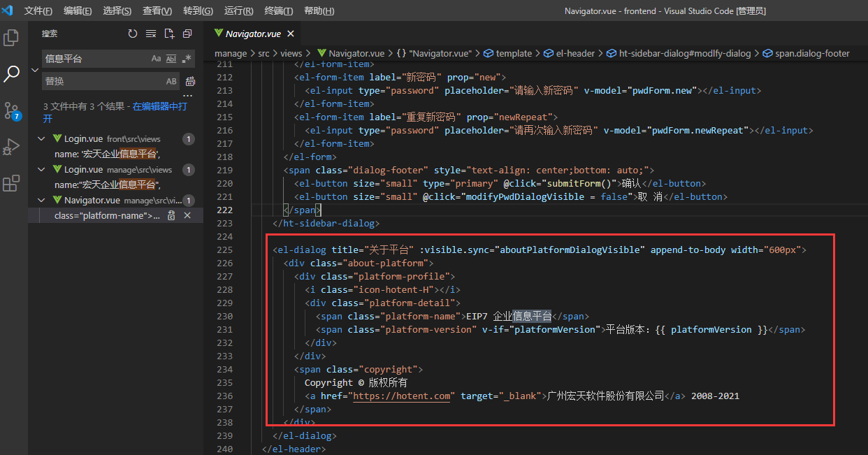Toggle Preserve Case in replace box
This screenshot has width=868, height=455.
(171, 81)
